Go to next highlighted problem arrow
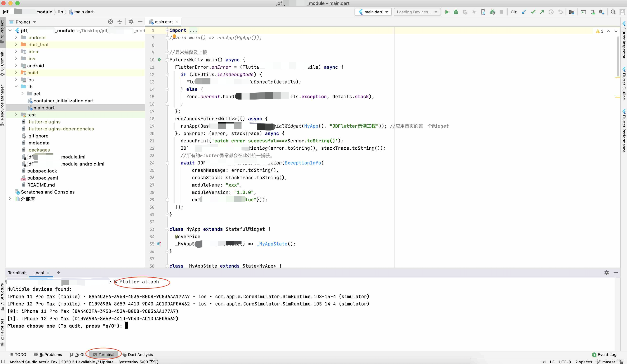The image size is (627, 364). [x=616, y=31]
